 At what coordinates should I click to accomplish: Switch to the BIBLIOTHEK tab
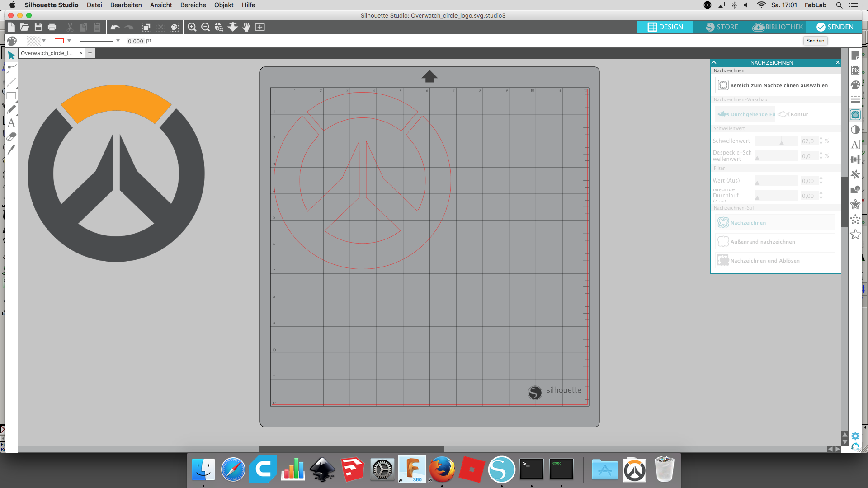pos(778,27)
